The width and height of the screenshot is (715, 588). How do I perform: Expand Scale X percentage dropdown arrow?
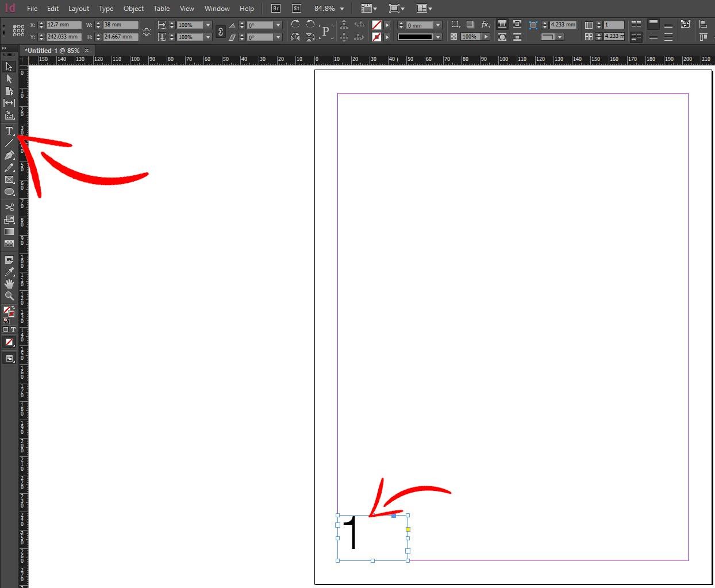click(208, 25)
